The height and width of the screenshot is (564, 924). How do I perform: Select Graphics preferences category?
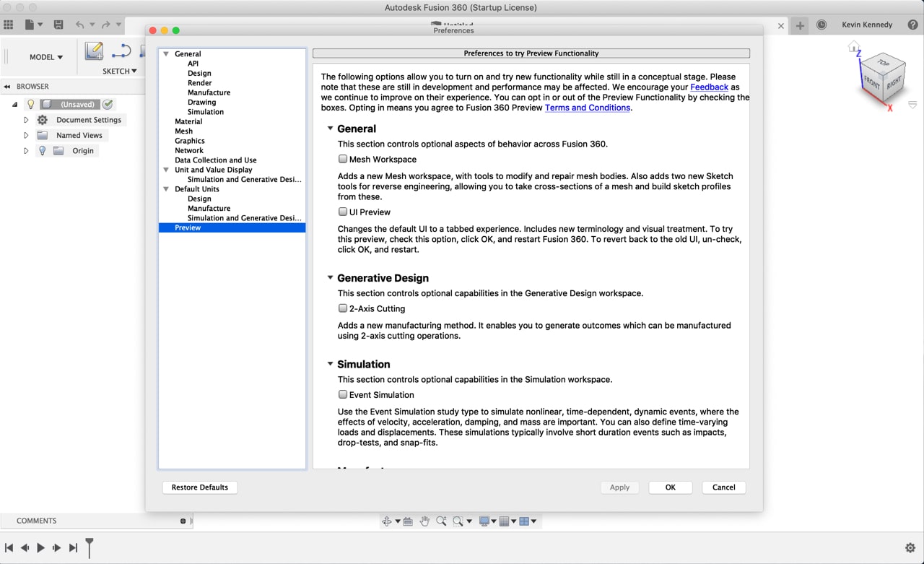click(x=190, y=141)
